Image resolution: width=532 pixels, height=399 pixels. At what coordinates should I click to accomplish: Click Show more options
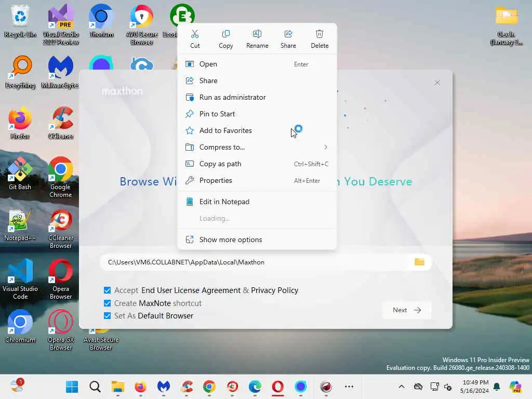[x=257, y=240]
